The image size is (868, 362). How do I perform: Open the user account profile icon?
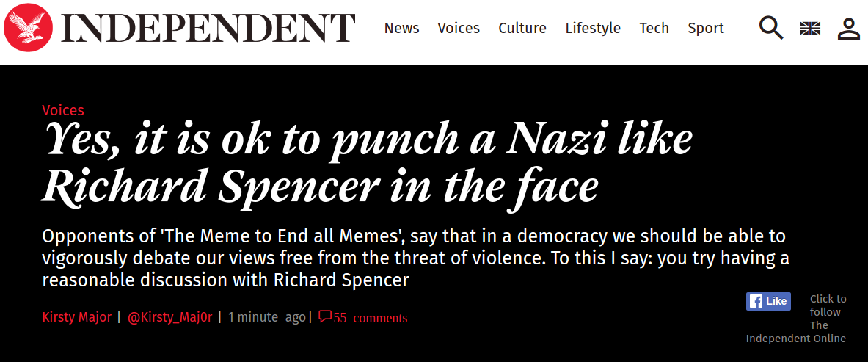pyautogui.click(x=848, y=29)
